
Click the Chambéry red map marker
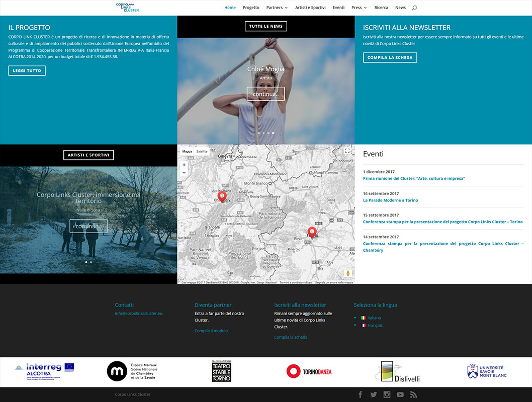tap(222, 196)
